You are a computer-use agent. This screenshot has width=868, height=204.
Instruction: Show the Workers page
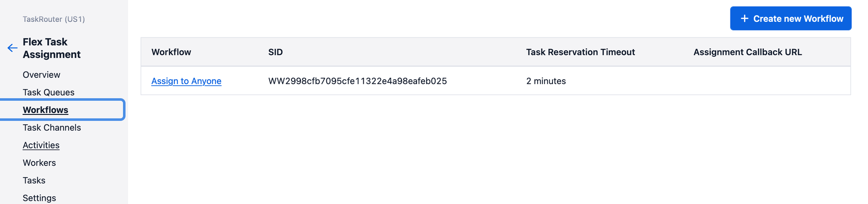pos(39,163)
